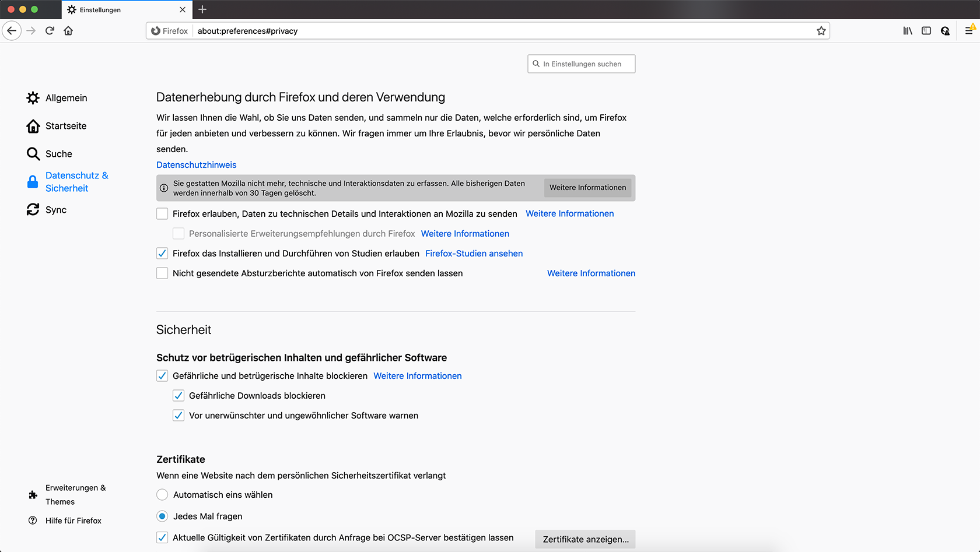Image resolution: width=980 pixels, height=552 pixels.
Task: Open Weitere Informationen for Erweiterungsempfehlungen
Action: 465,234
